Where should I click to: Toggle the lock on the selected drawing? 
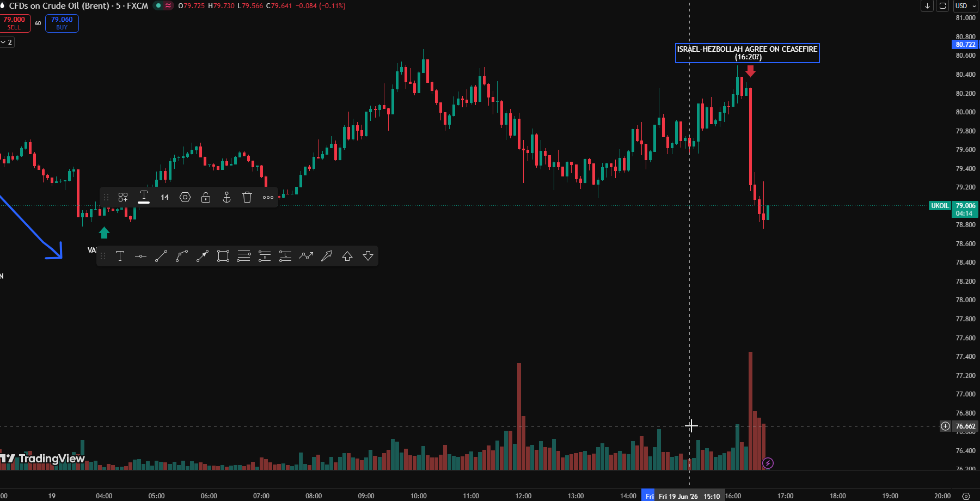206,197
